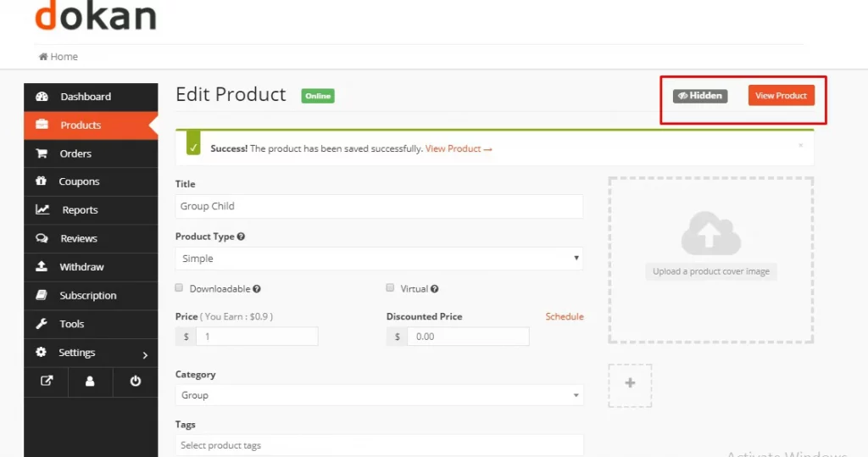Click the cloud upload cover image icon
868x457 pixels.
coord(711,233)
